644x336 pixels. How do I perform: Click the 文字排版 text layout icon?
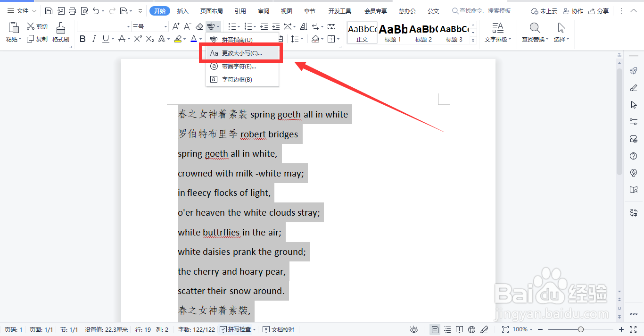497,27
